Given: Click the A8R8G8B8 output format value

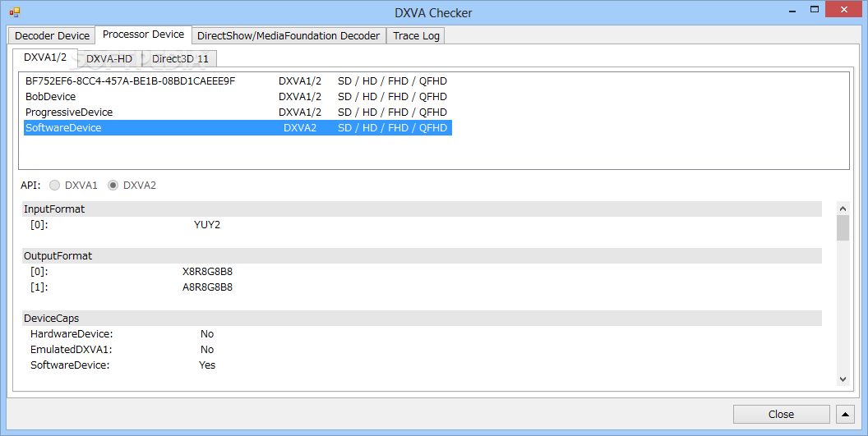Looking at the screenshot, I should (208, 287).
